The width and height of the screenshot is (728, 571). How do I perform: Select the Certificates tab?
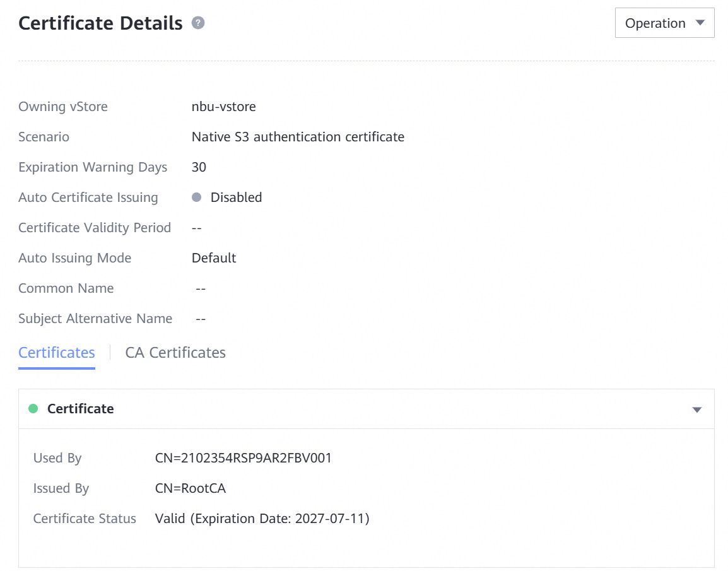(57, 353)
